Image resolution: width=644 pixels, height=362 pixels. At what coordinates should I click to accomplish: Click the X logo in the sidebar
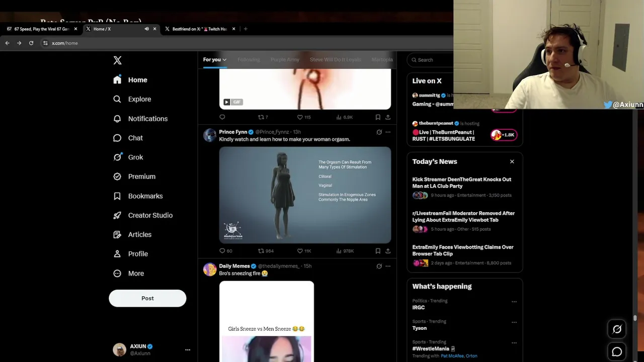117,60
